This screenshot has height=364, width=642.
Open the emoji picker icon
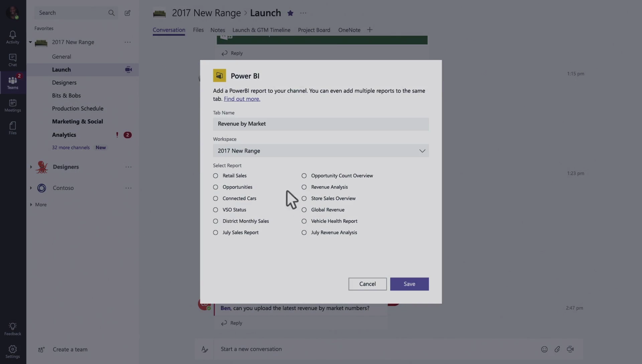[x=544, y=349]
